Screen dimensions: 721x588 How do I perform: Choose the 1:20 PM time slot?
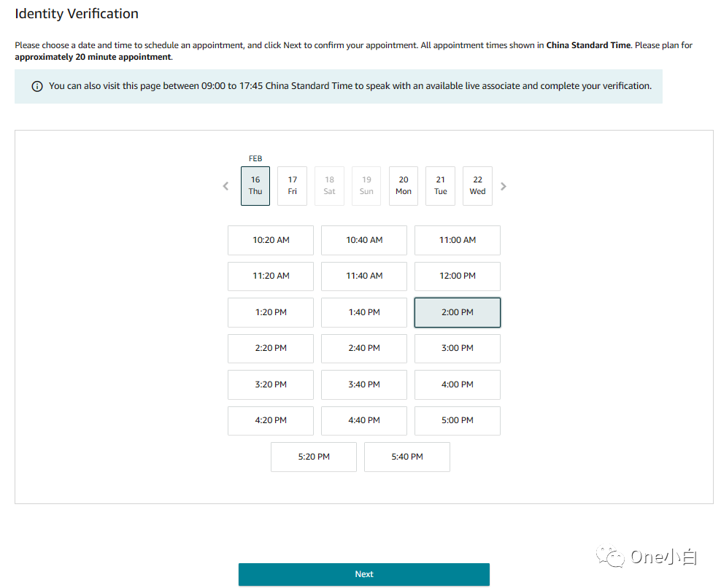271,312
